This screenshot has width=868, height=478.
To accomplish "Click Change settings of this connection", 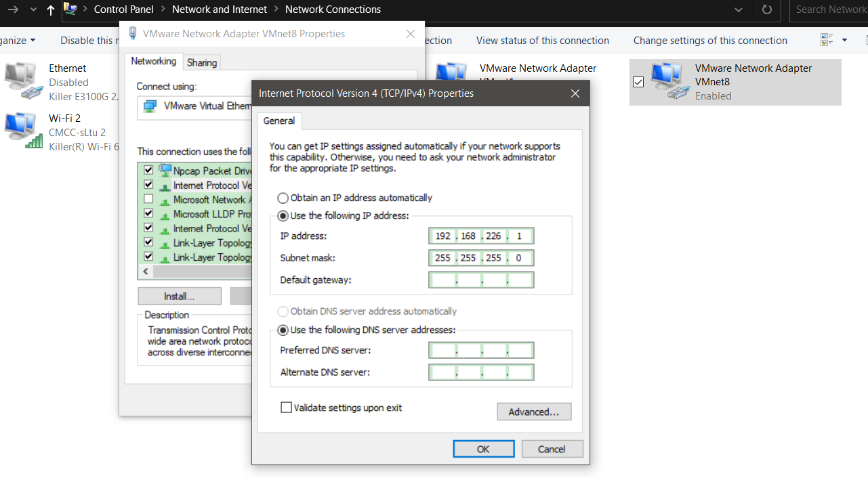I will point(710,41).
